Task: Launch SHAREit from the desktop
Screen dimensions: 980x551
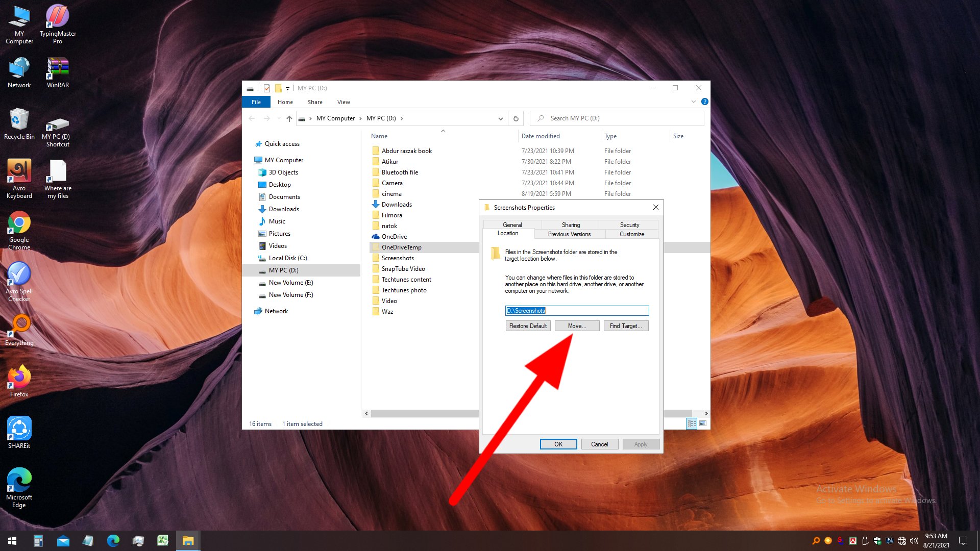Action: 19,429
